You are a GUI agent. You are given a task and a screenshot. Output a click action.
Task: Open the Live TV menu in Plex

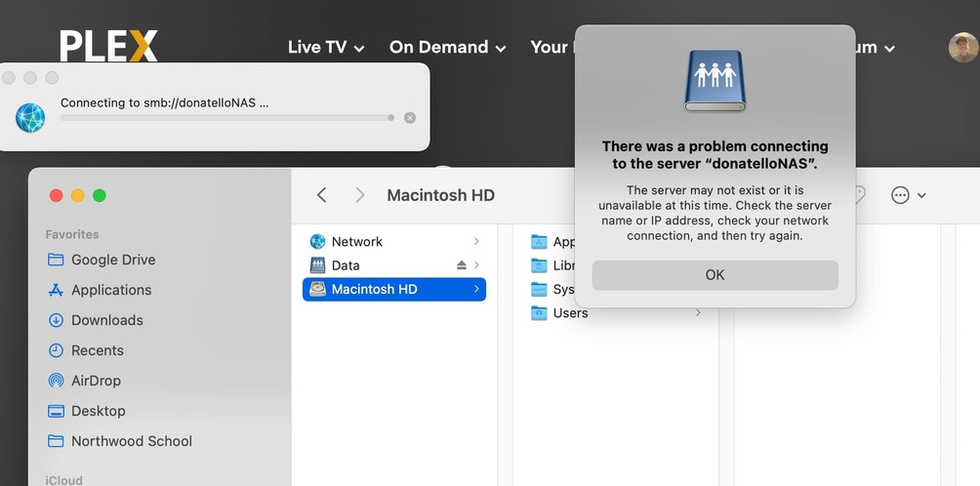(x=326, y=48)
